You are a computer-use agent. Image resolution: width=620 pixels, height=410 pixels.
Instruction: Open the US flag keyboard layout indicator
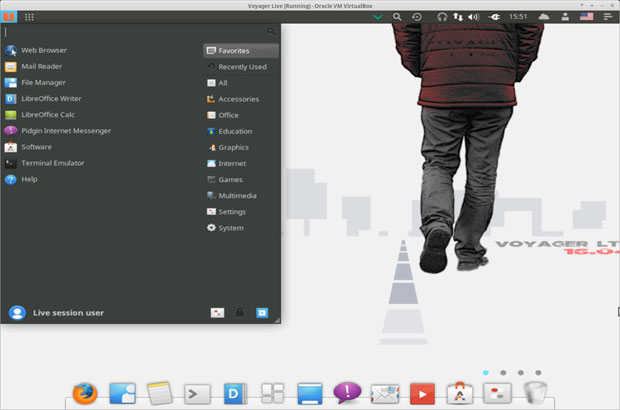[x=586, y=17]
